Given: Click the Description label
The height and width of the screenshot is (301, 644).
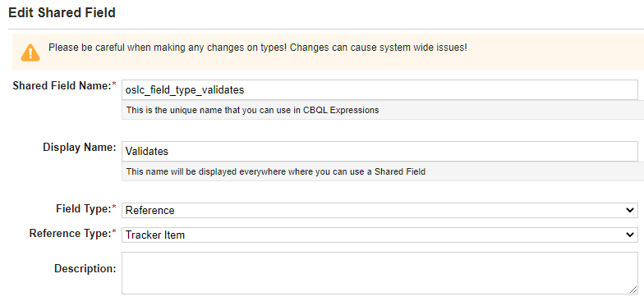Looking at the screenshot, I should click(85, 269).
